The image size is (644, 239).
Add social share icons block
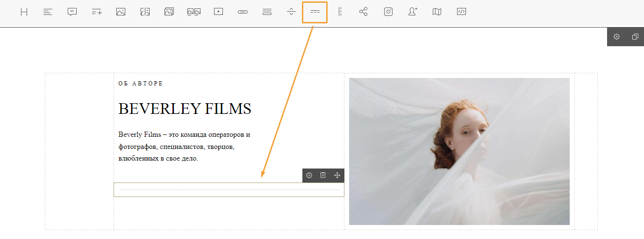click(364, 12)
